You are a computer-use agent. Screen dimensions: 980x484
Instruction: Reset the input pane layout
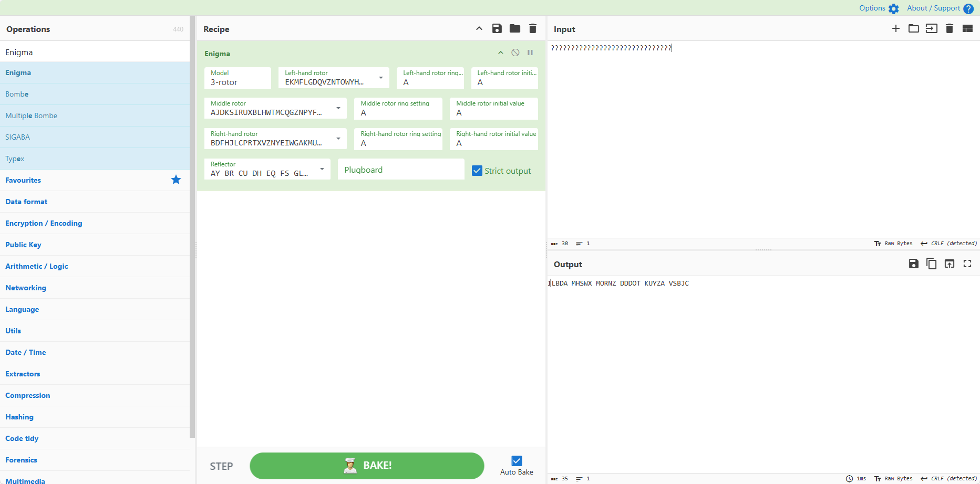pos(967,29)
